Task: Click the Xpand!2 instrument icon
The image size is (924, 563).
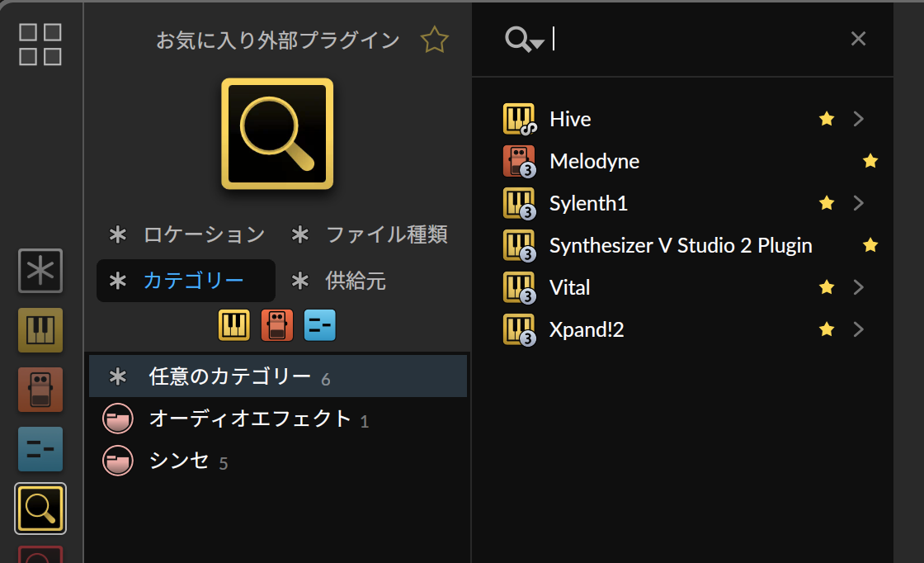Action: coord(519,329)
